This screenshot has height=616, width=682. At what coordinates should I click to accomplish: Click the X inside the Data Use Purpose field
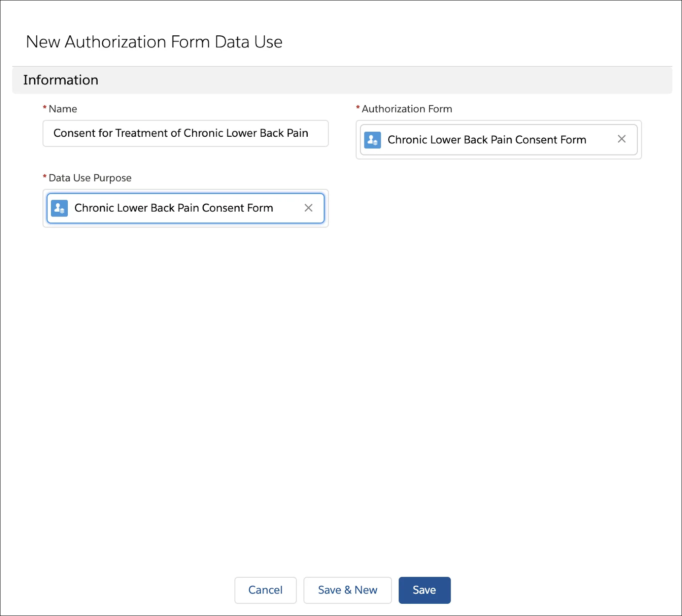click(x=309, y=208)
